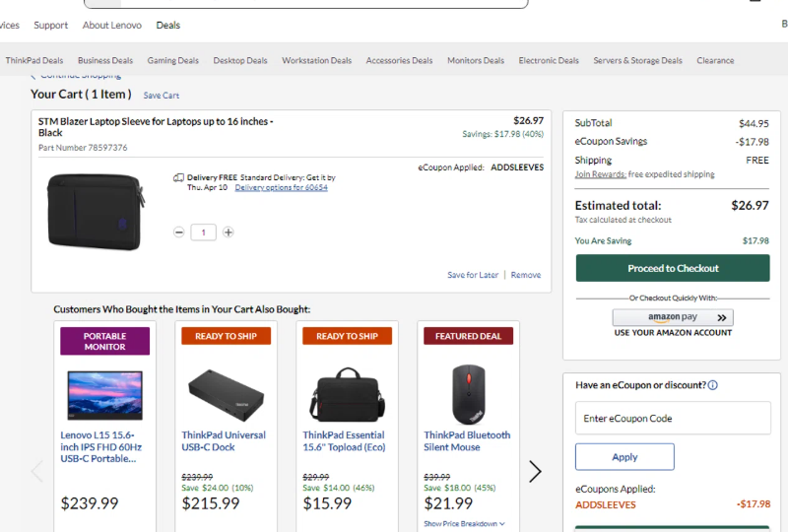788x532 pixels.
Task: Open ThinkPad Universal USB-C Dock image
Action: 227,395
